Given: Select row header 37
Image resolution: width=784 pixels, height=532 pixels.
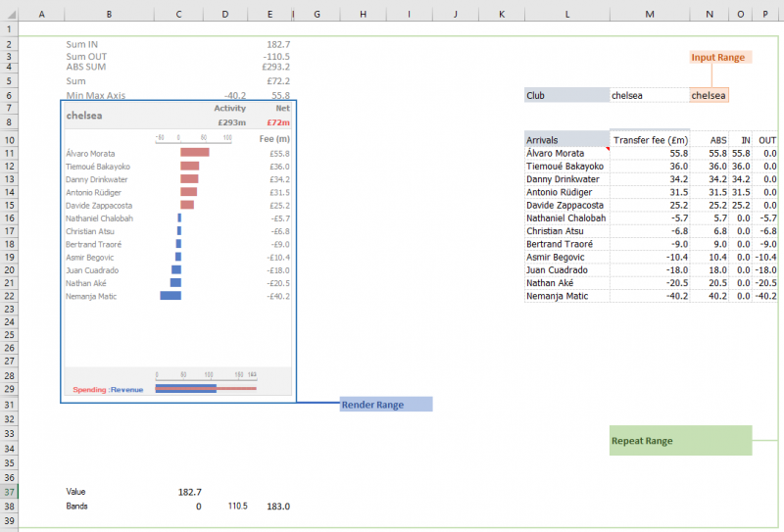Looking at the screenshot, I should pyautogui.click(x=9, y=492).
